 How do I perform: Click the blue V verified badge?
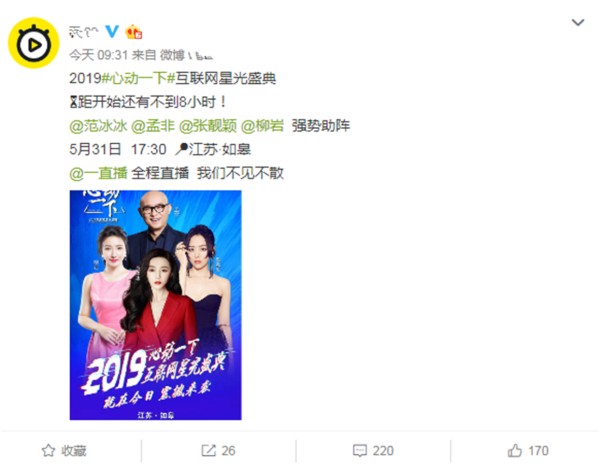112,32
